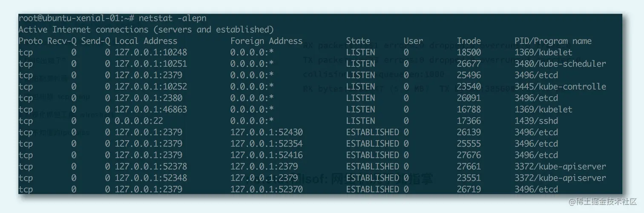The height and width of the screenshot is (213, 644).
Task: Click the "Recv-Q" column header
Action: coord(62,41)
